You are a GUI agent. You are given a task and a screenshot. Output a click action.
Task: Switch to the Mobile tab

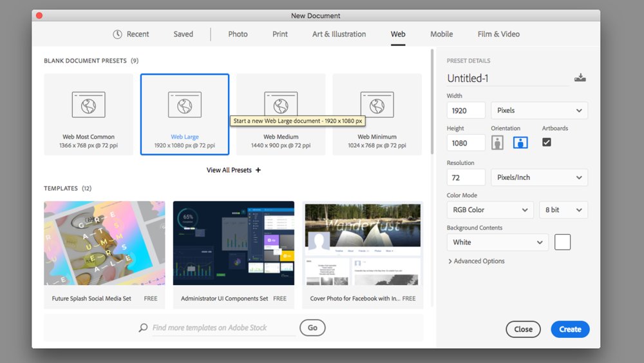pos(442,34)
